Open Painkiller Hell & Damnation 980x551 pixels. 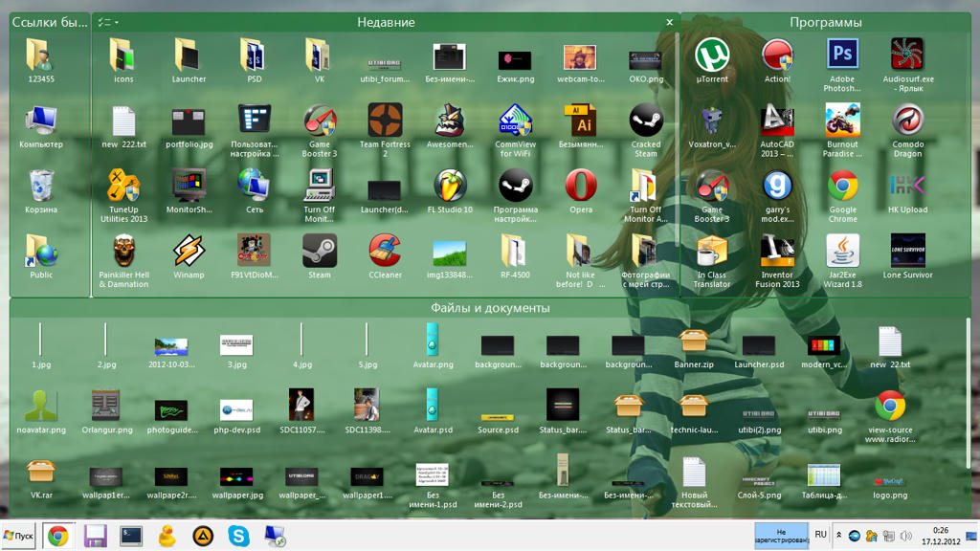tap(123, 260)
